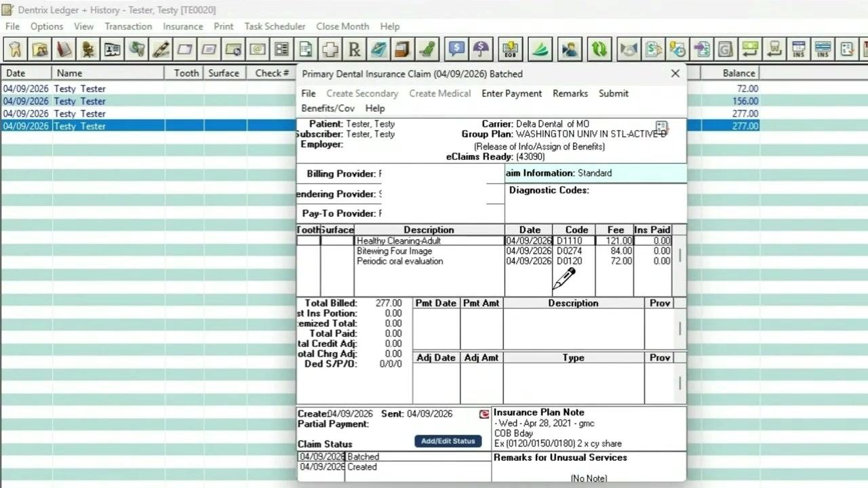Screen dimensions: 868x488
Task: Click the red eClaim icon beside Sent date
Action: tap(484, 414)
